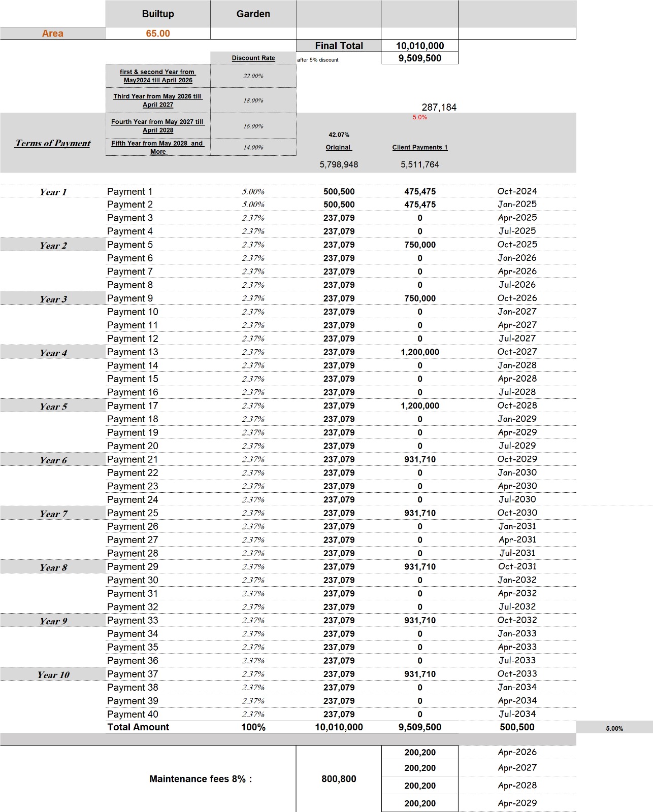Click the Jul-2034 date cell

(517, 714)
